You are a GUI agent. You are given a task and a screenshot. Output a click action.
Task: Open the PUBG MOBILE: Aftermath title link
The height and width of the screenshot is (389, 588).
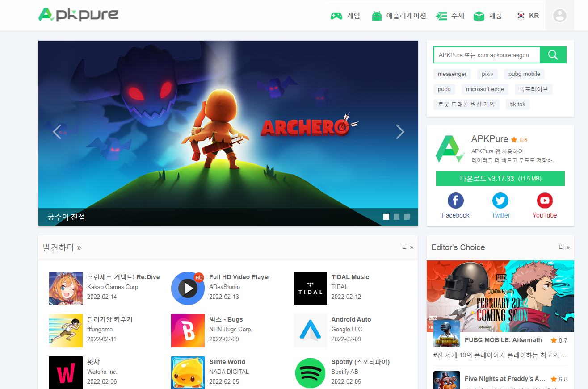pyautogui.click(x=503, y=340)
